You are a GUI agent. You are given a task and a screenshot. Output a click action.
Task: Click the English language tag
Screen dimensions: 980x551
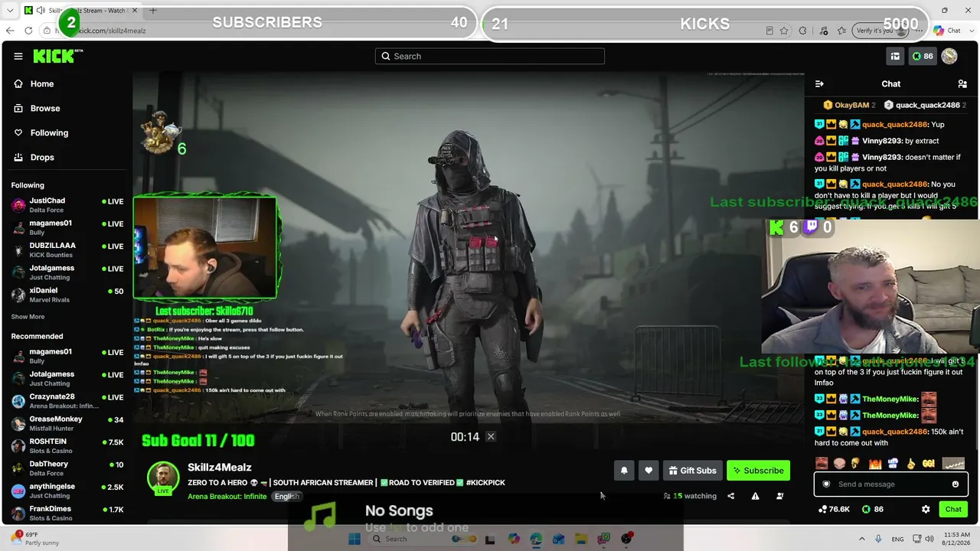(286, 496)
